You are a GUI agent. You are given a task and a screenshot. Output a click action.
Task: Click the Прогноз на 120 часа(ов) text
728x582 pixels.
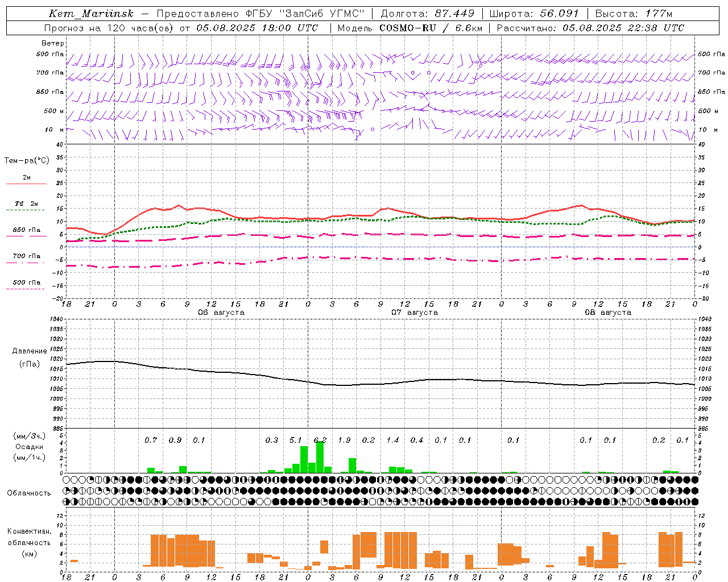click(109, 28)
